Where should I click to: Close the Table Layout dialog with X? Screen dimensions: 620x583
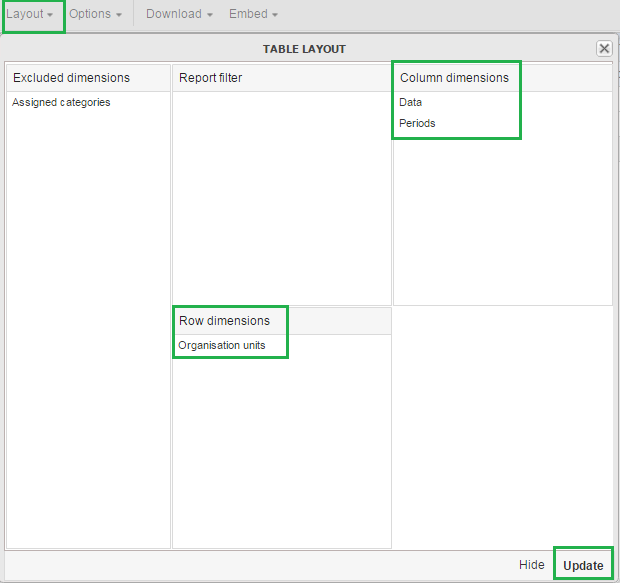coord(604,48)
